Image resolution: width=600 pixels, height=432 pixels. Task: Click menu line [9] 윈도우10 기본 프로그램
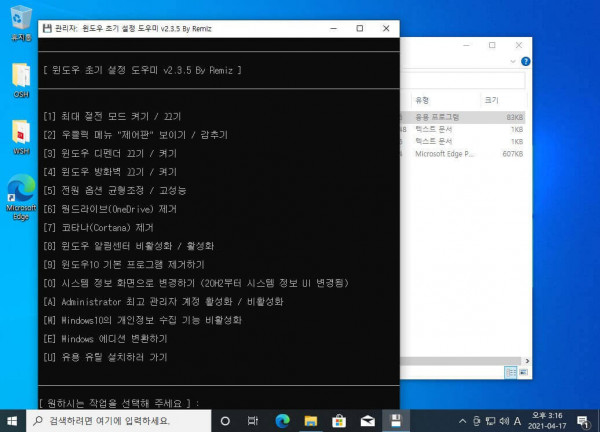point(124,264)
